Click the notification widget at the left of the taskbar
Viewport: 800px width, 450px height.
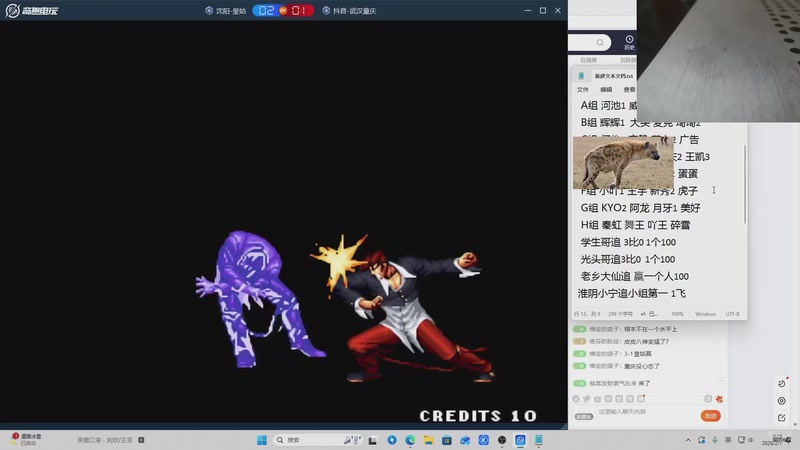27,439
